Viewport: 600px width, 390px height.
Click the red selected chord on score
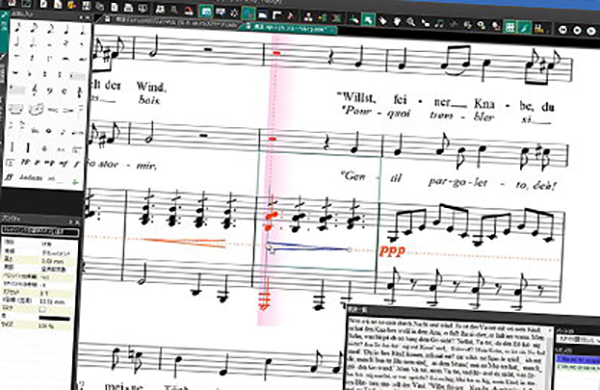[271, 221]
